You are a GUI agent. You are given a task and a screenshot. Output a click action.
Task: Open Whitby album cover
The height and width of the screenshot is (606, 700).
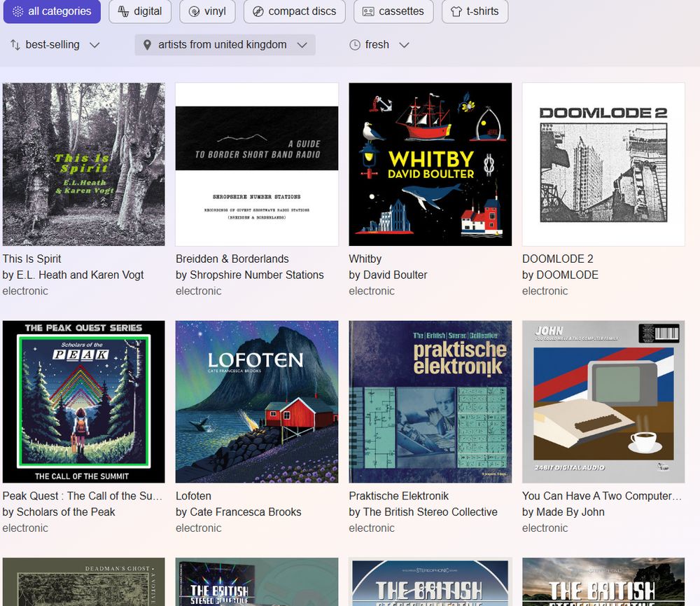430,164
